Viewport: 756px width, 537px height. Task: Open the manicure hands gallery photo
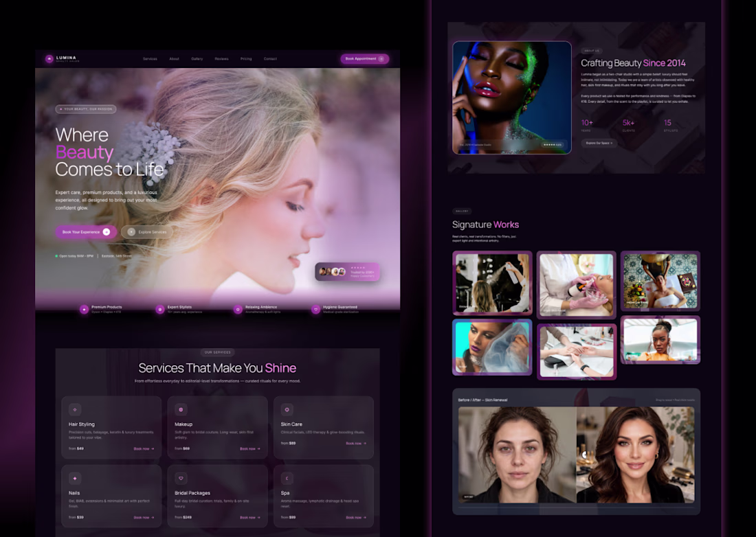577,352
